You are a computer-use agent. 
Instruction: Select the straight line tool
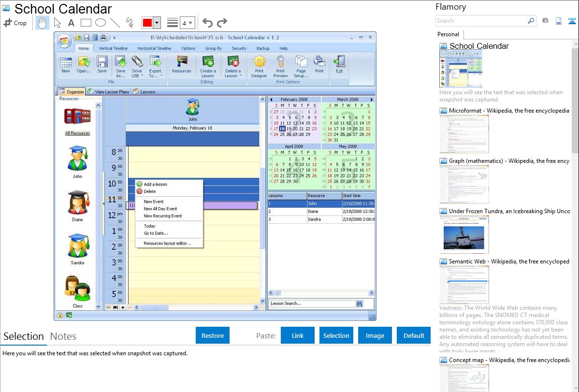[115, 23]
